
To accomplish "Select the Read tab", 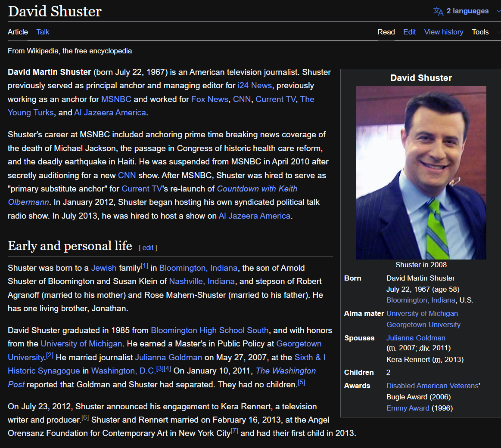I will (386, 32).
